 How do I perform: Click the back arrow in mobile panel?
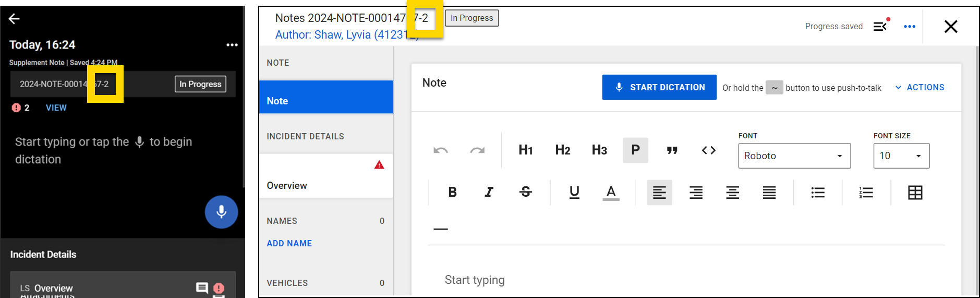(x=14, y=19)
